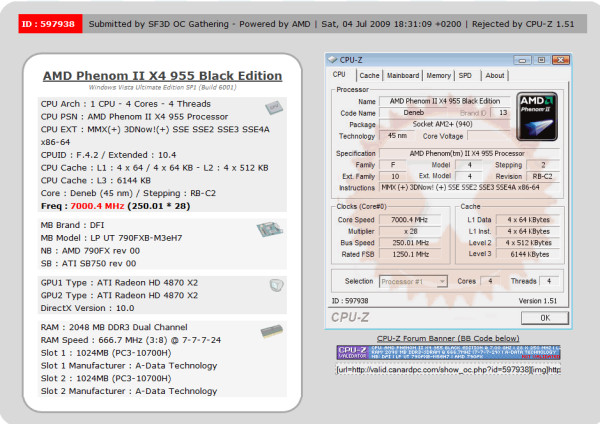The image size is (600, 424).
Task: Open the Mainboard tab
Action: pyautogui.click(x=403, y=75)
